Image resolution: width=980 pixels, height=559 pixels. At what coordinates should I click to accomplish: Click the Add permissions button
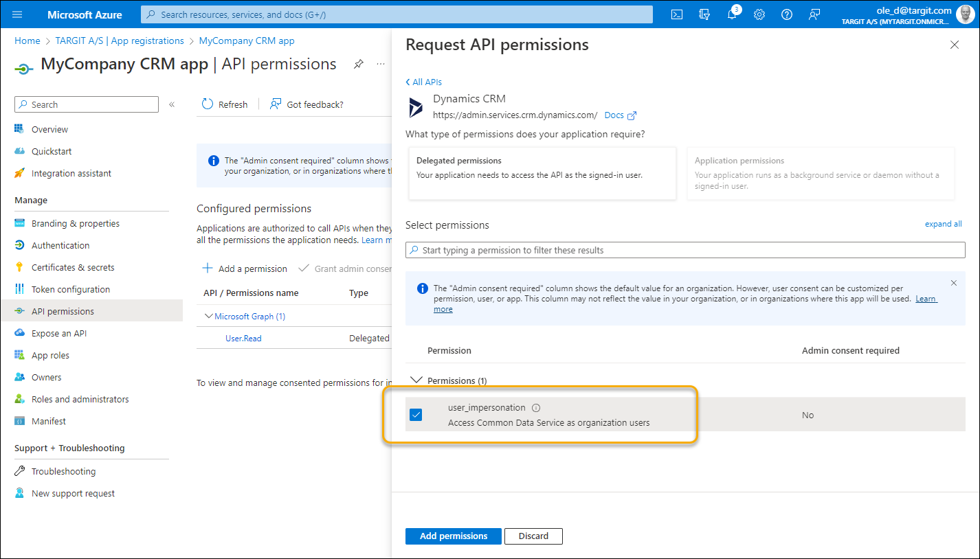click(454, 536)
